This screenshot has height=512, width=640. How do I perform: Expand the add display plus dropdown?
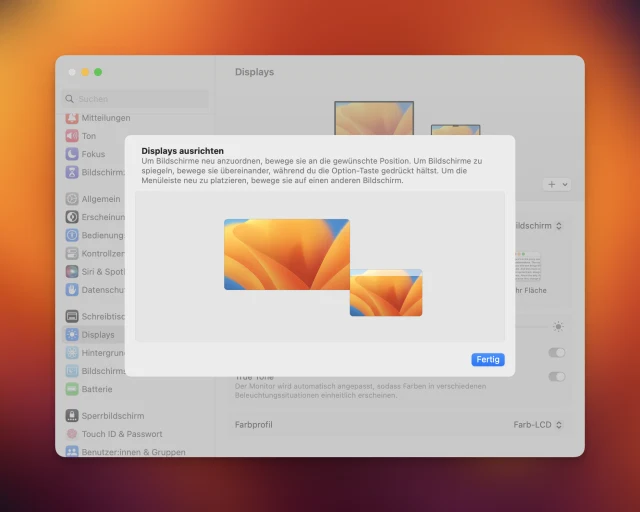(x=556, y=184)
